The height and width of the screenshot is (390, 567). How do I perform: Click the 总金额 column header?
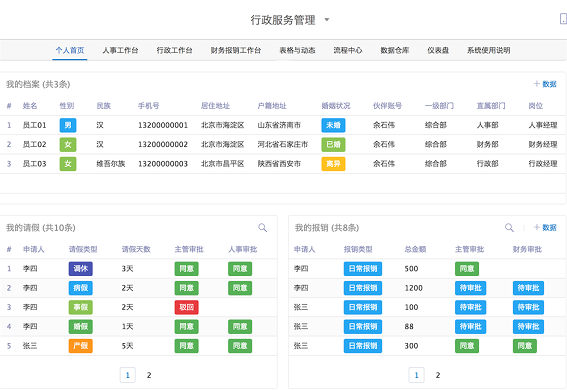click(415, 249)
